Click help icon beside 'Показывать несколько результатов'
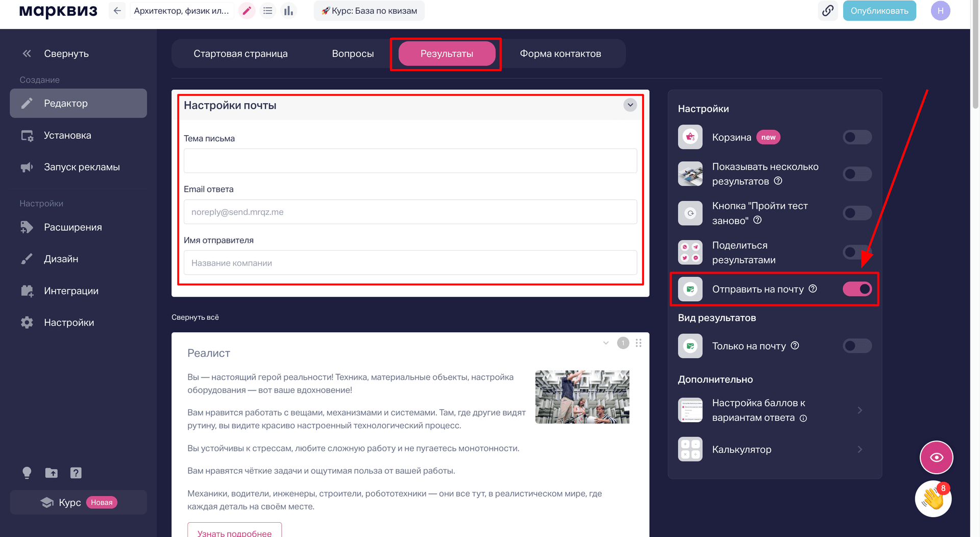The width and height of the screenshot is (980, 537). tap(778, 181)
